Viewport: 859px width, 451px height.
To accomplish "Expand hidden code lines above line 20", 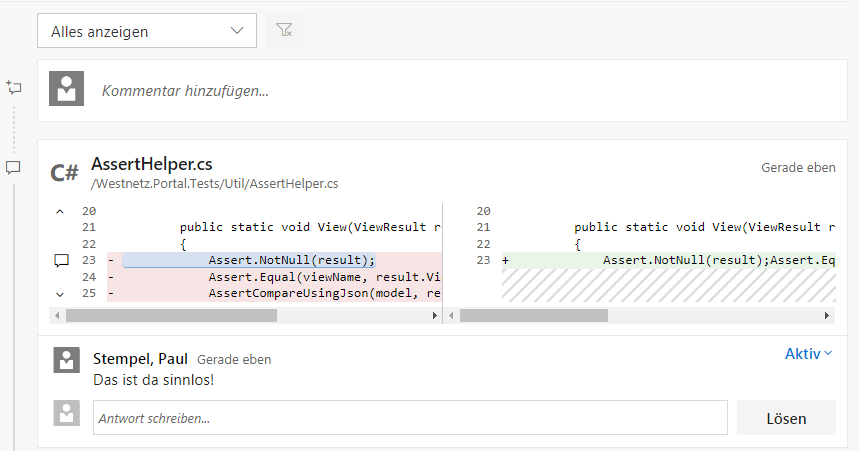I will pos(60,211).
